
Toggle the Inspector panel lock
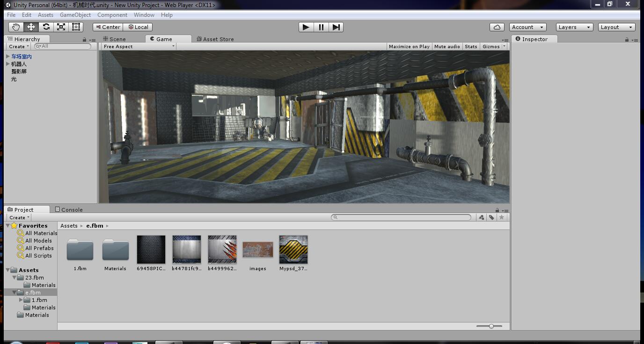627,40
